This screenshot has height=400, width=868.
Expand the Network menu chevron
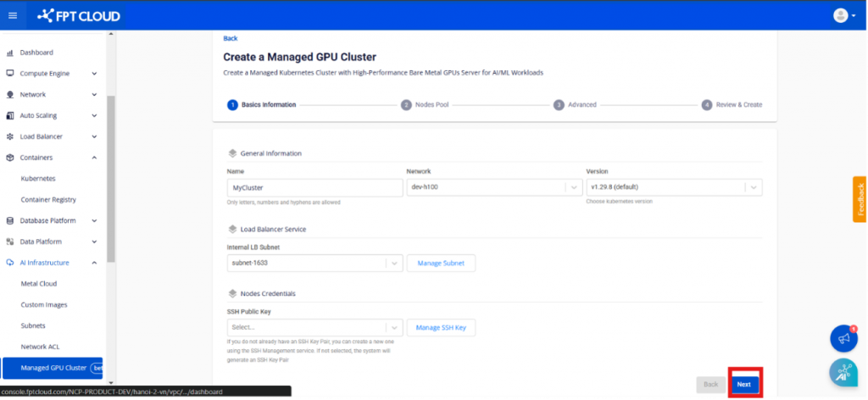[x=94, y=95]
